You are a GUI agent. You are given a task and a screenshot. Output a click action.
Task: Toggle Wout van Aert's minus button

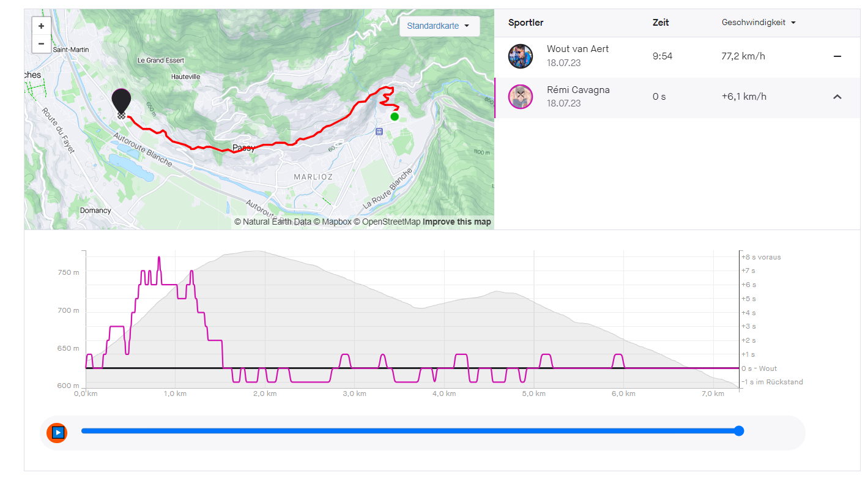[x=837, y=56]
